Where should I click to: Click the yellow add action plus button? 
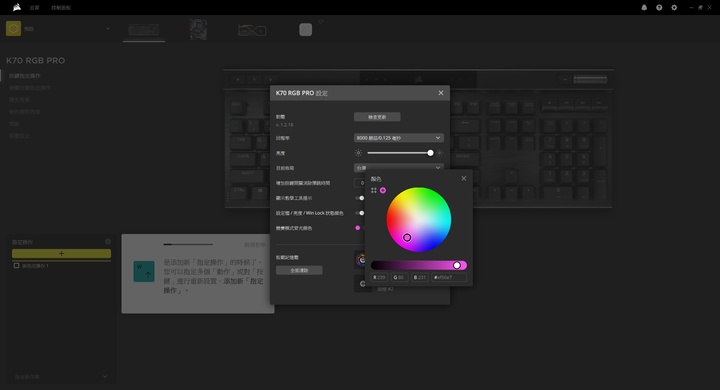(62, 254)
